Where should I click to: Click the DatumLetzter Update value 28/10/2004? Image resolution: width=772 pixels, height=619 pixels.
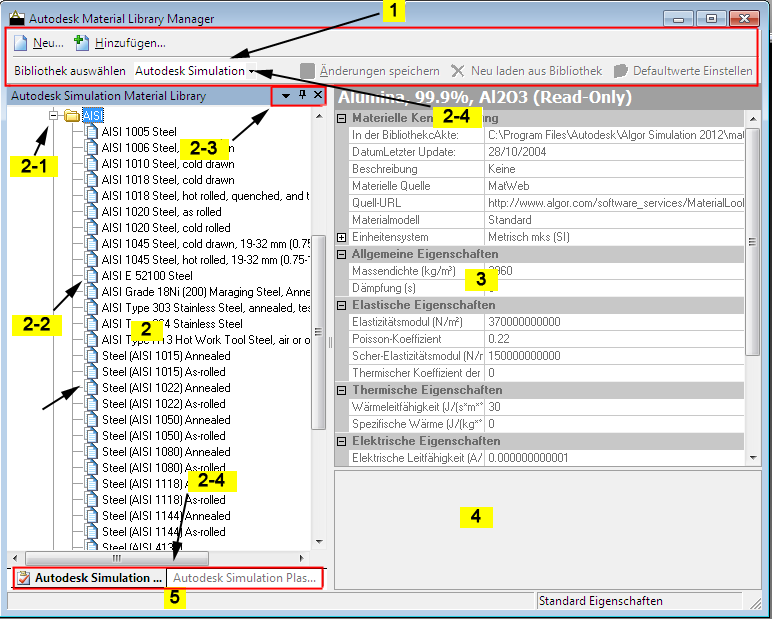614,152
